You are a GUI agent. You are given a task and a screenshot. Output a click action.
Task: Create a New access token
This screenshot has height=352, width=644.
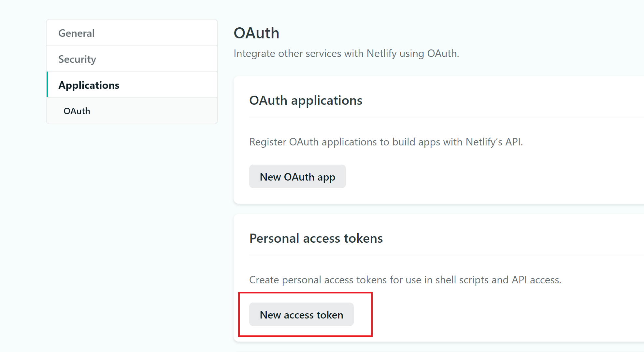pos(301,315)
